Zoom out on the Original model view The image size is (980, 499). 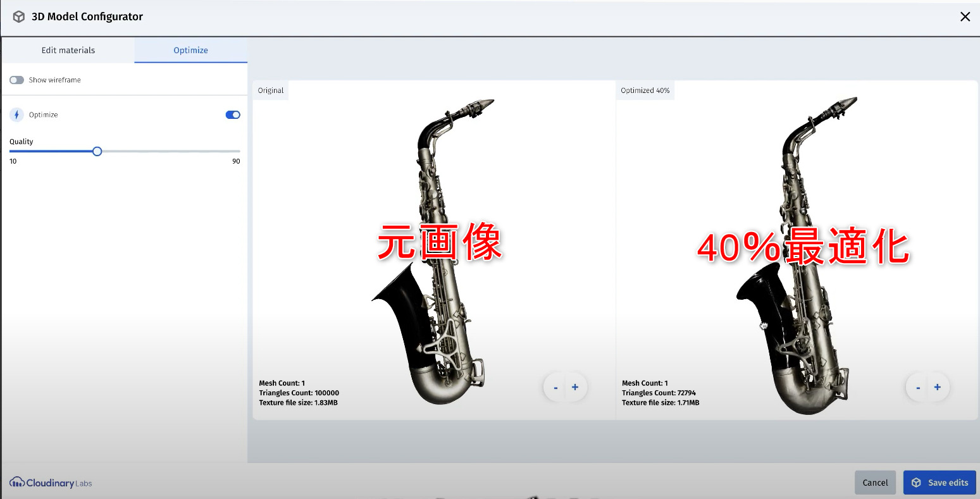(555, 387)
